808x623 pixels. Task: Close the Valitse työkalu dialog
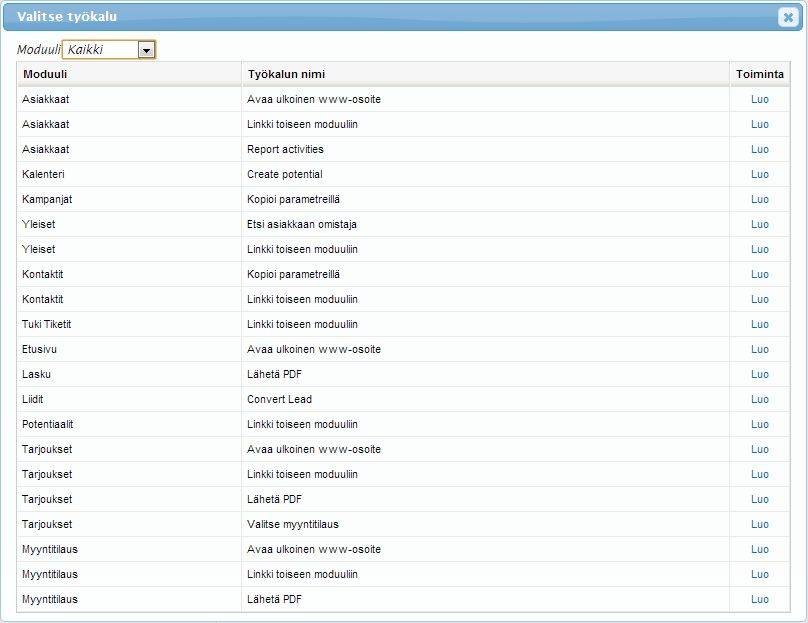[x=787, y=16]
